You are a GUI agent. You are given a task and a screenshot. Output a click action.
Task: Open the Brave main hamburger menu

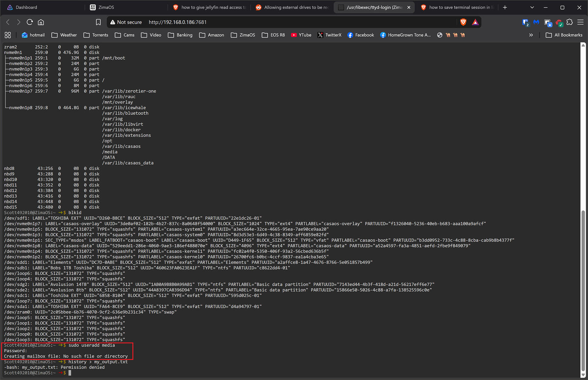pyautogui.click(x=580, y=22)
